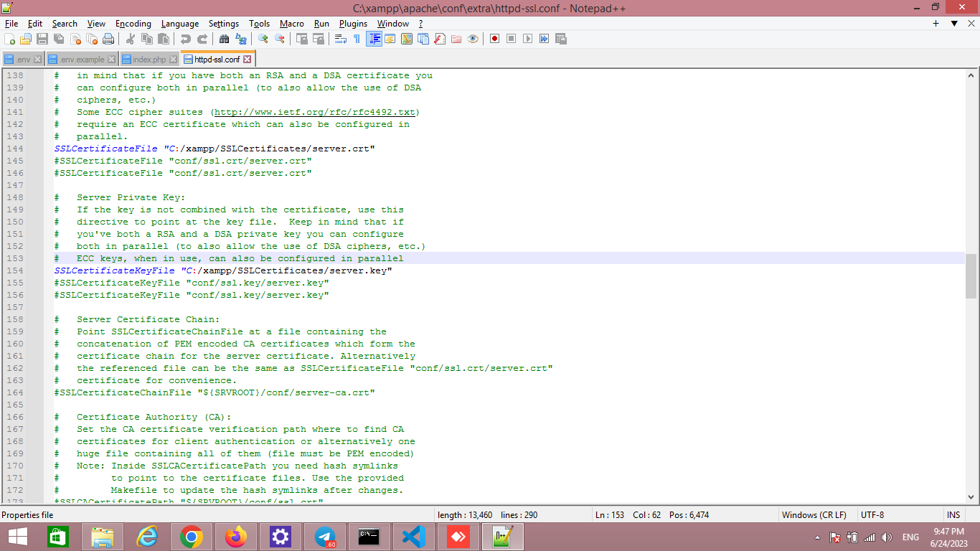This screenshot has height=551, width=980.
Task: Click the Close document toolbar icon
Action: pyautogui.click(x=75, y=39)
